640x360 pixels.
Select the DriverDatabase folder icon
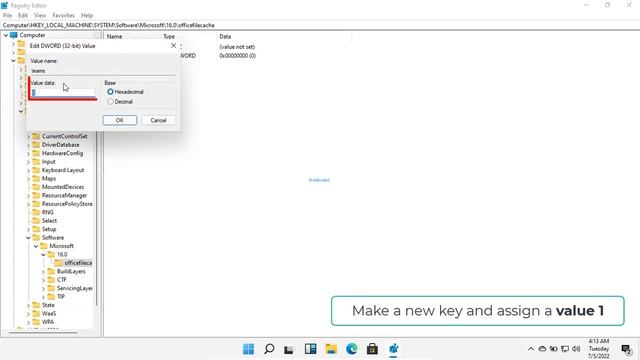tap(36, 145)
